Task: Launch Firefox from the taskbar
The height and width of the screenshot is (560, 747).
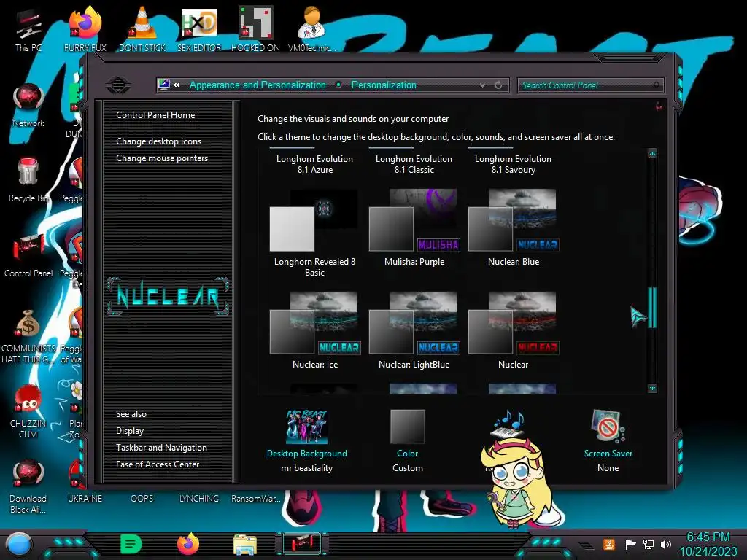Action: (187, 544)
